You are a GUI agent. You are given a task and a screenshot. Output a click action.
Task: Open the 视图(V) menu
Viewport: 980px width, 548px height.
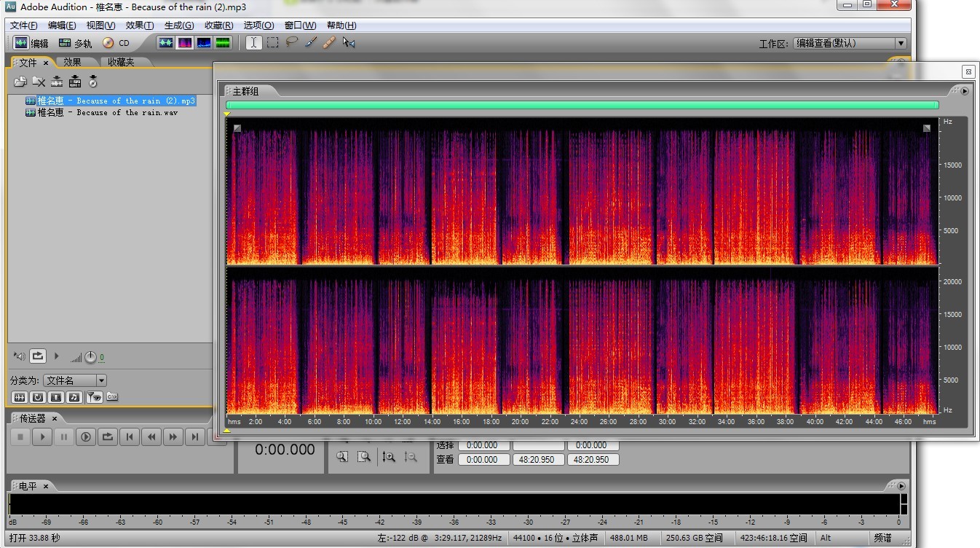click(100, 26)
